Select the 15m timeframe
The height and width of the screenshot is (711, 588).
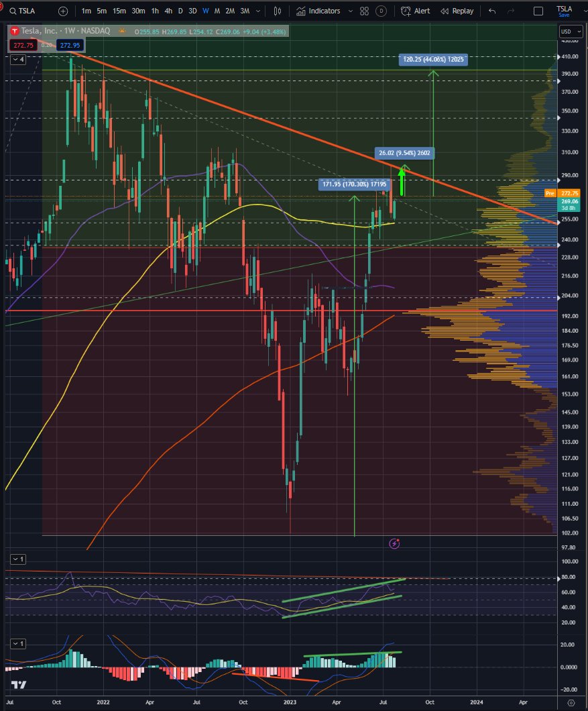click(x=119, y=11)
